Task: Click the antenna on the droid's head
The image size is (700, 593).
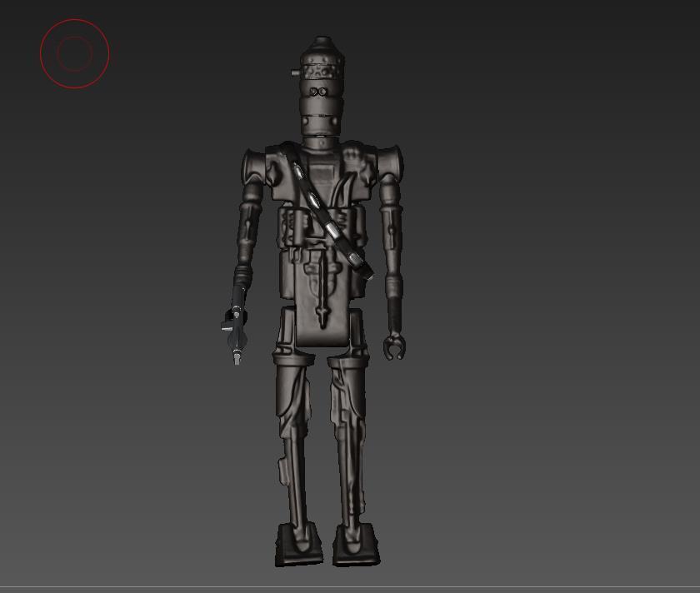Action: pos(296,73)
